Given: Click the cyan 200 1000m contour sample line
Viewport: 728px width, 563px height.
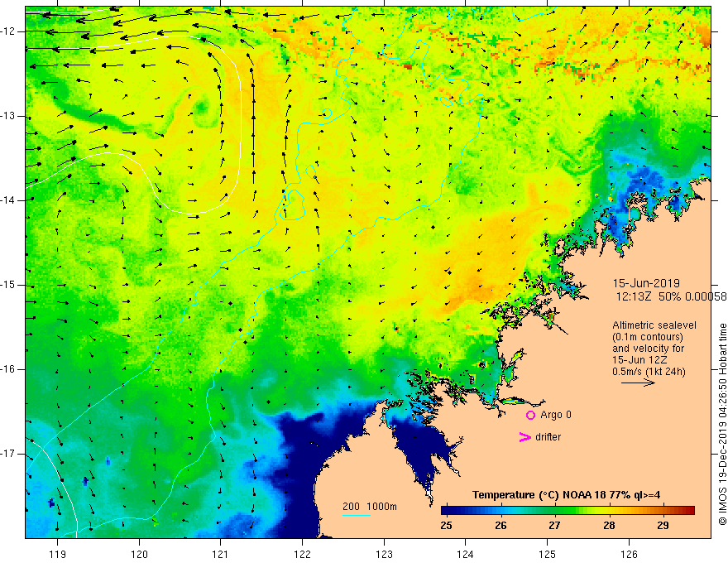Looking at the screenshot, I should [x=356, y=515].
